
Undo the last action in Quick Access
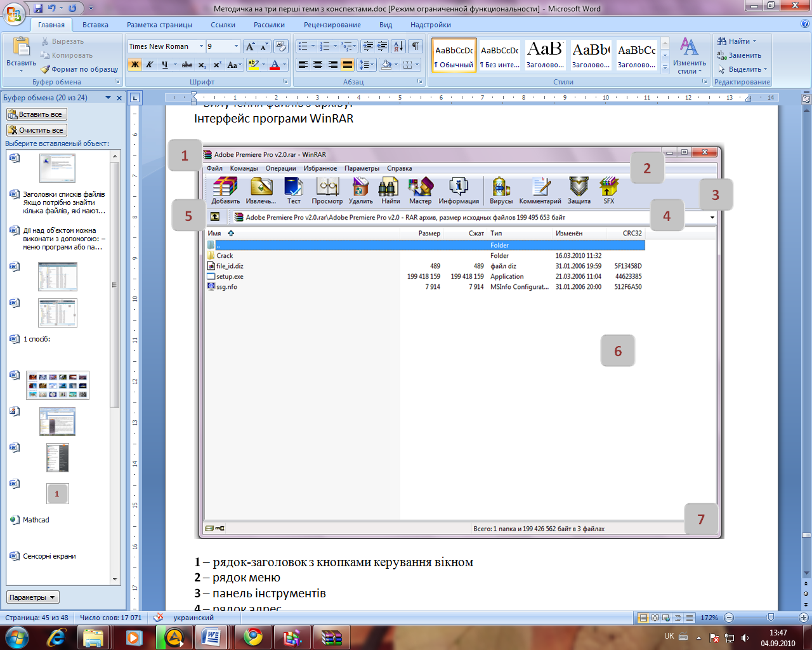tap(51, 8)
